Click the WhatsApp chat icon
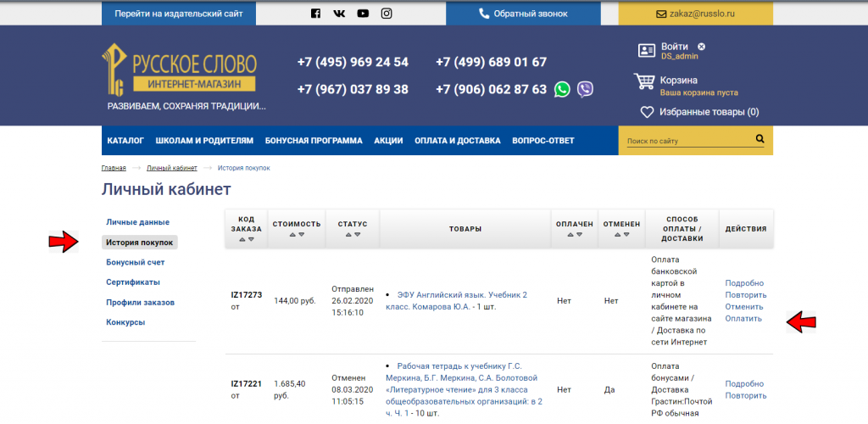Viewport: 868px width, 424px height. (x=563, y=89)
